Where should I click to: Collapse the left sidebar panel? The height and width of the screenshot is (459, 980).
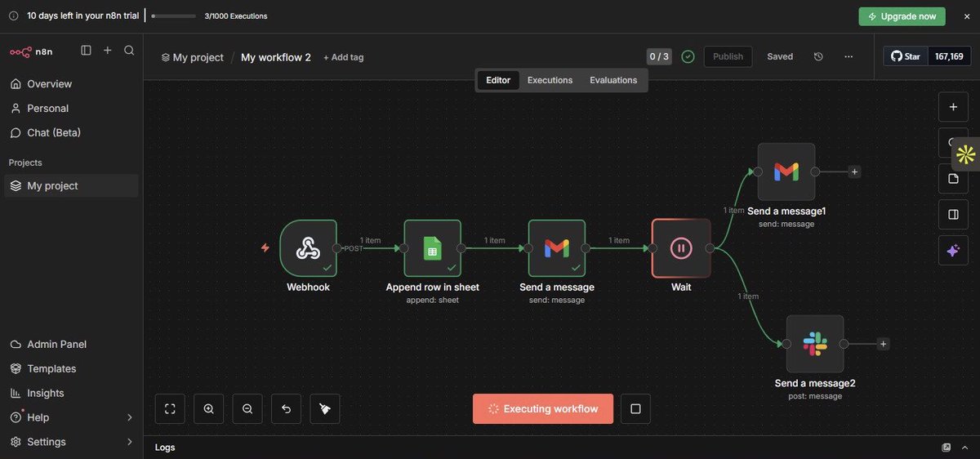click(86, 51)
